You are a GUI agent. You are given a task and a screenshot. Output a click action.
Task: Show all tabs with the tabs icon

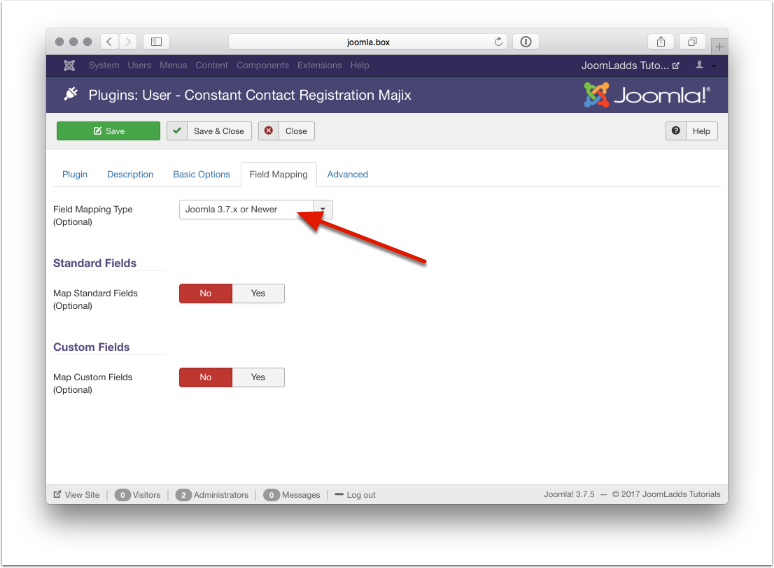click(x=692, y=41)
